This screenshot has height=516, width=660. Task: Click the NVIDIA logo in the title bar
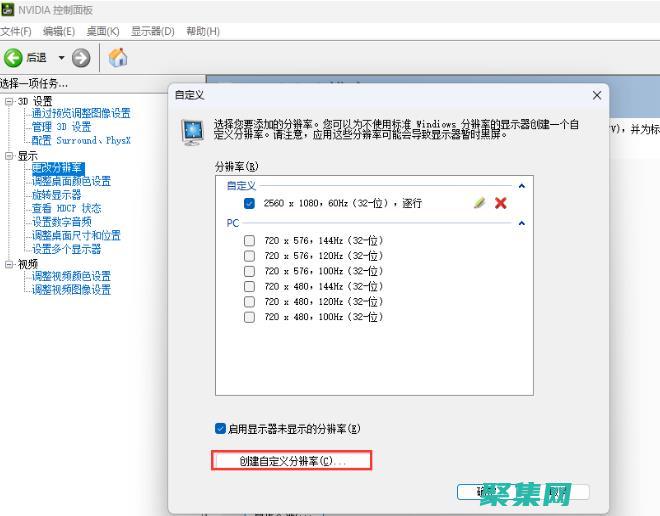[x=8, y=9]
